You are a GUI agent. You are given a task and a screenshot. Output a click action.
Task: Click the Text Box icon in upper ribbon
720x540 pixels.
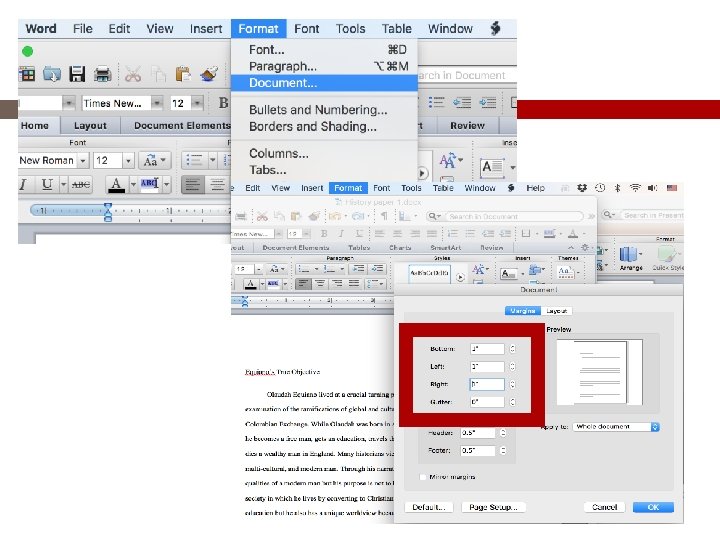[492, 167]
